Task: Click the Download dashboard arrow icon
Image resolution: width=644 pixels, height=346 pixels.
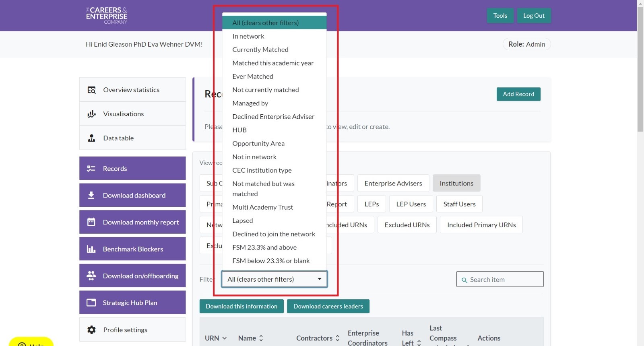Action: 91,196
